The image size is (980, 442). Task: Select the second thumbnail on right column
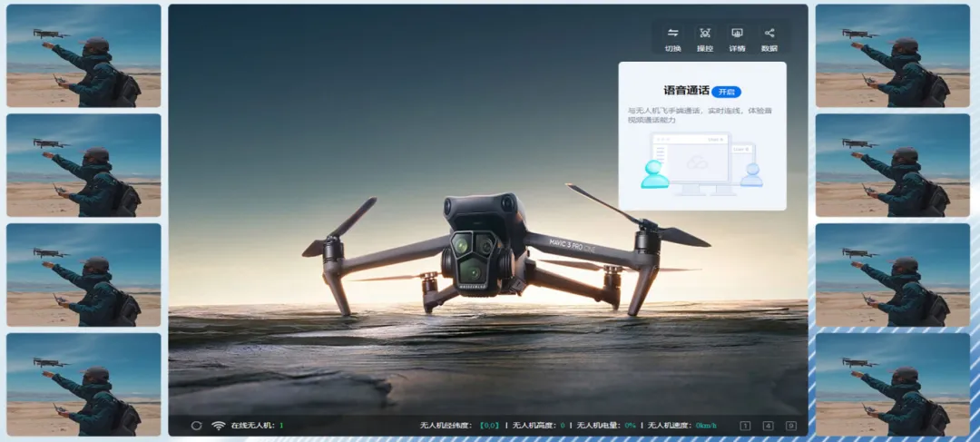[892, 165]
